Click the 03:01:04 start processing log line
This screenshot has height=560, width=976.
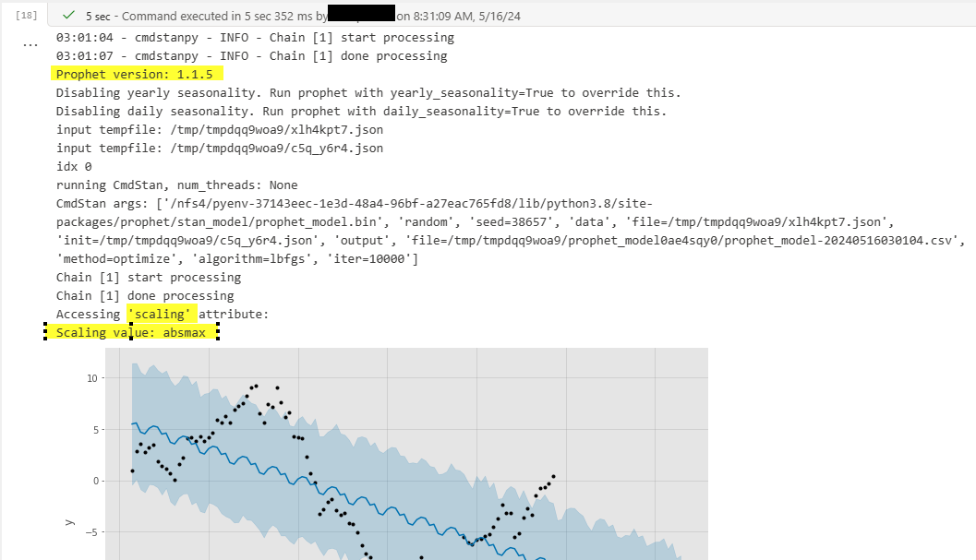(x=255, y=38)
